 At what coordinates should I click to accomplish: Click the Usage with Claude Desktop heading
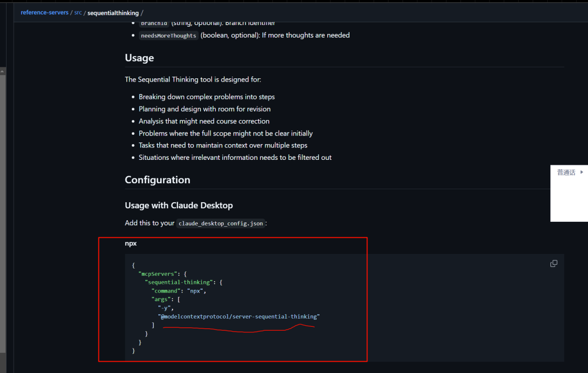click(x=179, y=206)
